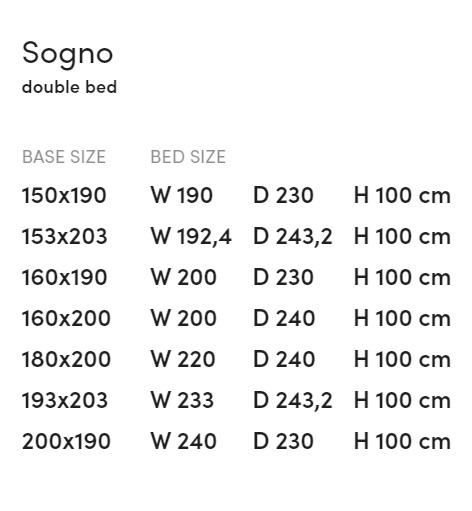Screen dimensions: 472x511
Task: Click base size 160x200
Action: tap(66, 318)
